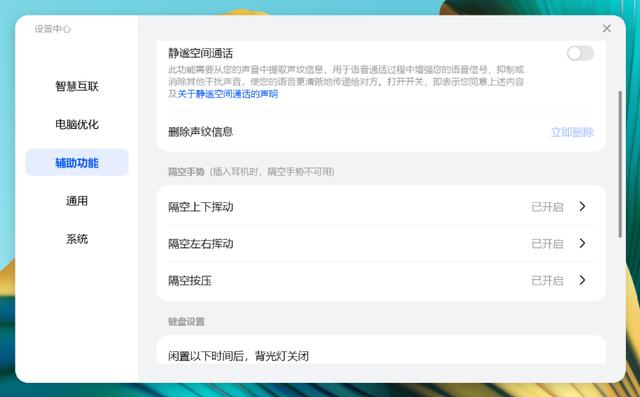Expand the 隔空左右挥动 chevron arrow
The height and width of the screenshot is (397, 640).
click(582, 243)
